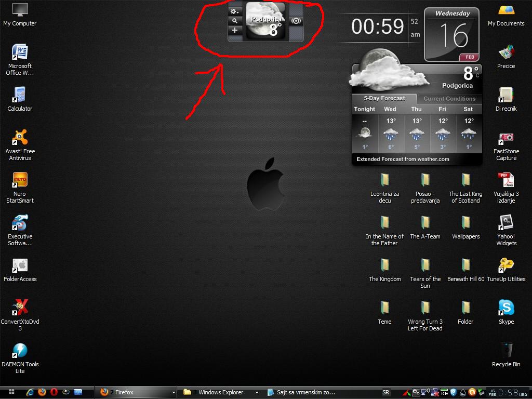
Task: Click the Start button on taskbar
Action: pos(11,392)
